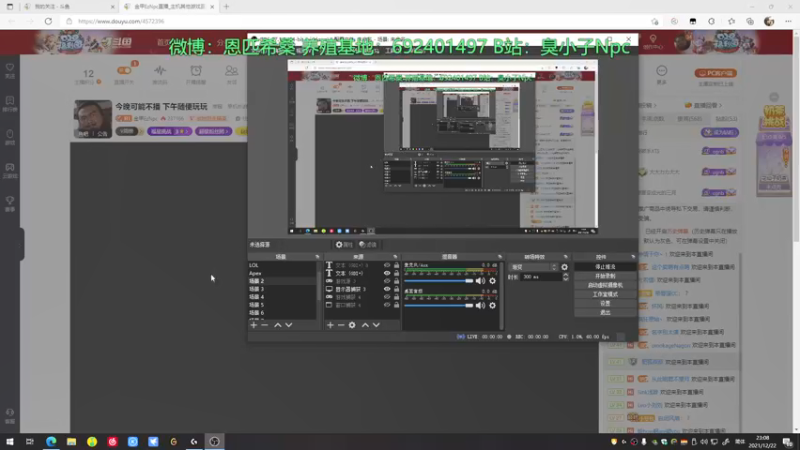Image resolution: width=800 pixels, height=450 pixels.
Task: Open File Explorer on the taskbar
Action: pos(71,441)
